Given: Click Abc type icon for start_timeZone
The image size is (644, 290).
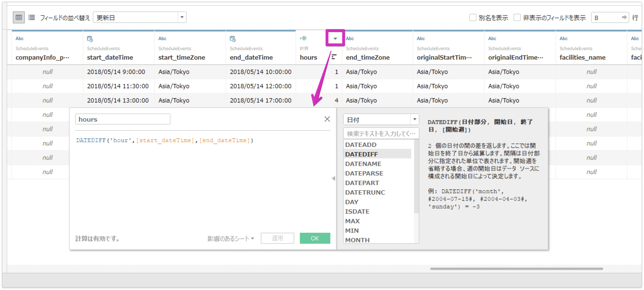Looking at the screenshot, I should 162,39.
